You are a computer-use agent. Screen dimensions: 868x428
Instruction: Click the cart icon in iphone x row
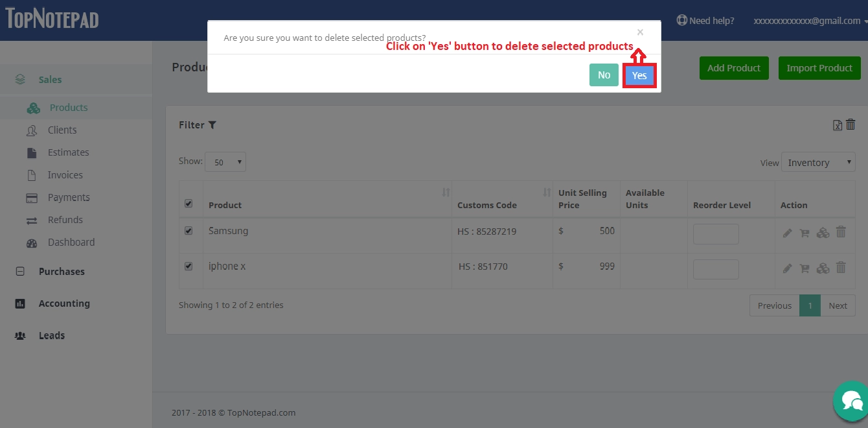(805, 268)
